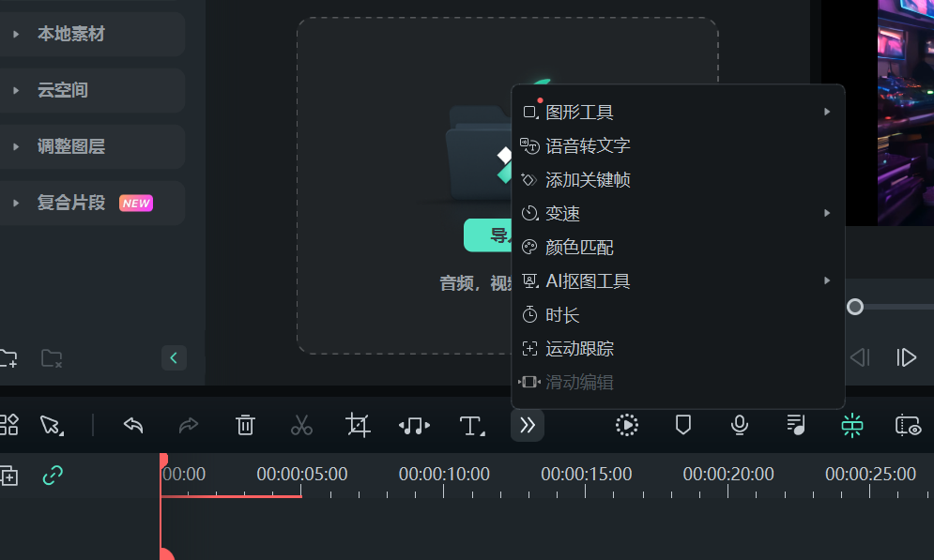Delete clip using the trash icon

tap(245, 425)
